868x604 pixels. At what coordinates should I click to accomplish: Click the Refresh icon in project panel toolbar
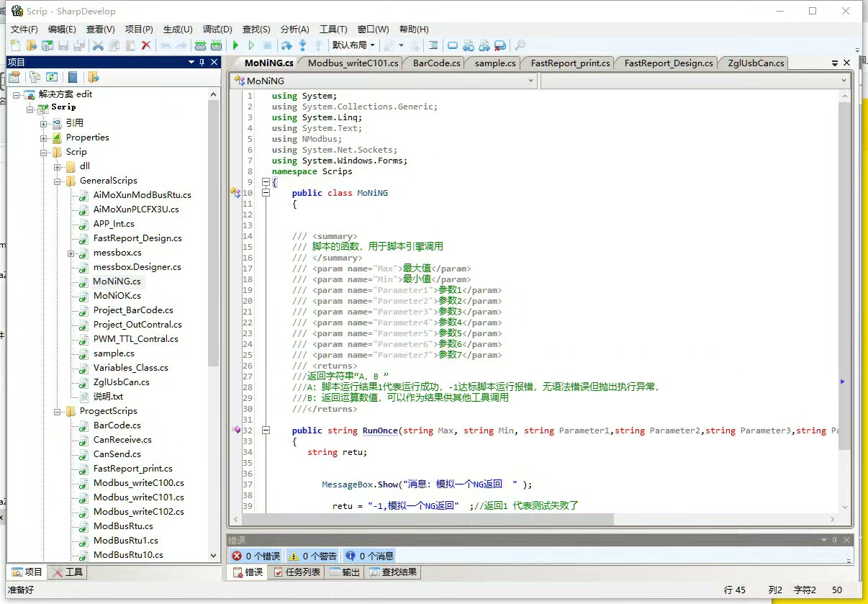[x=52, y=77]
